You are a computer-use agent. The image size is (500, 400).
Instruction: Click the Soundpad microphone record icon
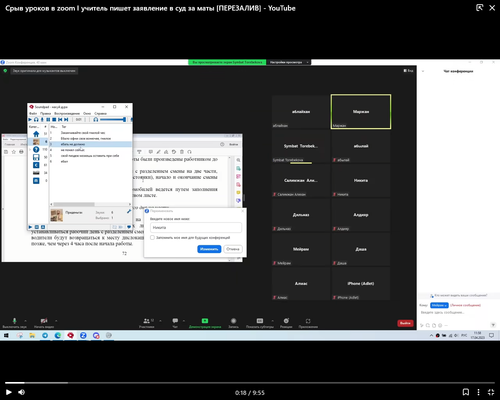pyautogui.click(x=42, y=119)
